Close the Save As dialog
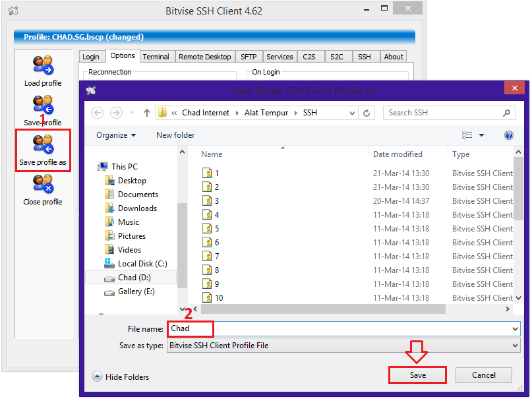 coord(514,88)
